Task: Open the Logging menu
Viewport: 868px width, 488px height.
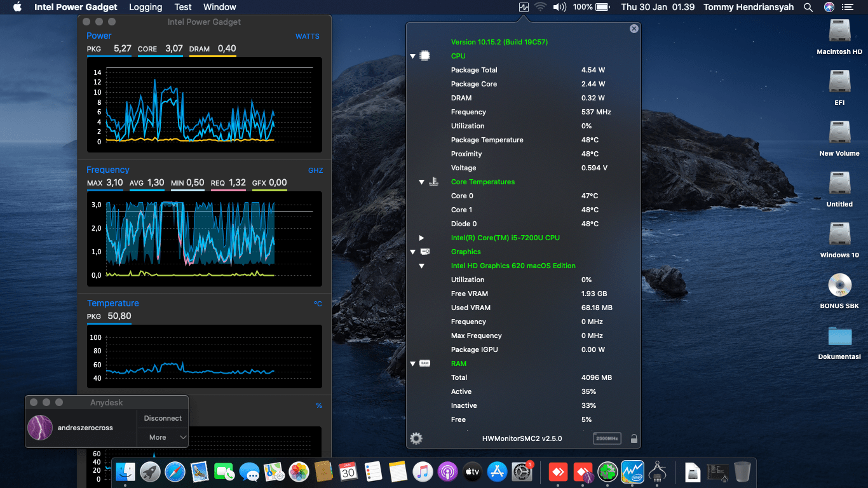Action: tap(145, 7)
